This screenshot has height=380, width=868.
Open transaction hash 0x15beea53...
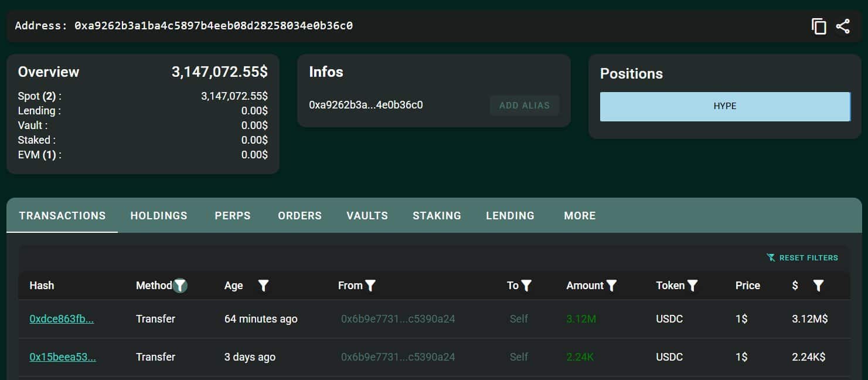tap(63, 357)
